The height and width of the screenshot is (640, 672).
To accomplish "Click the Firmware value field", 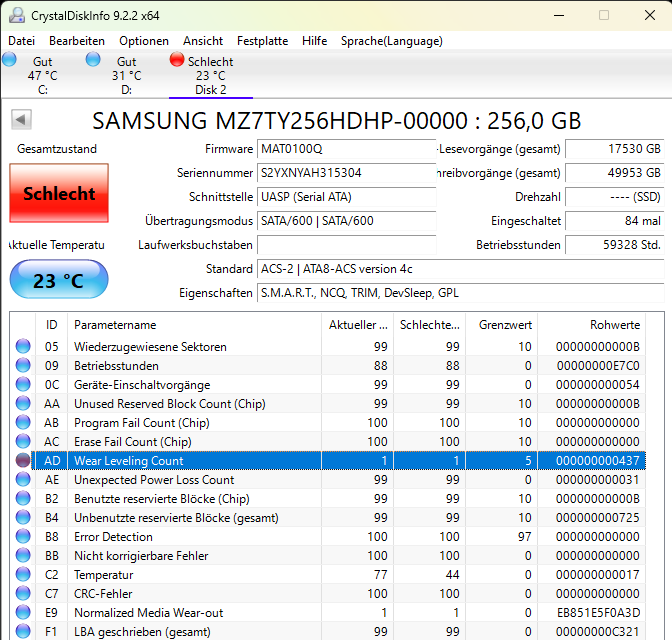I will (x=346, y=149).
